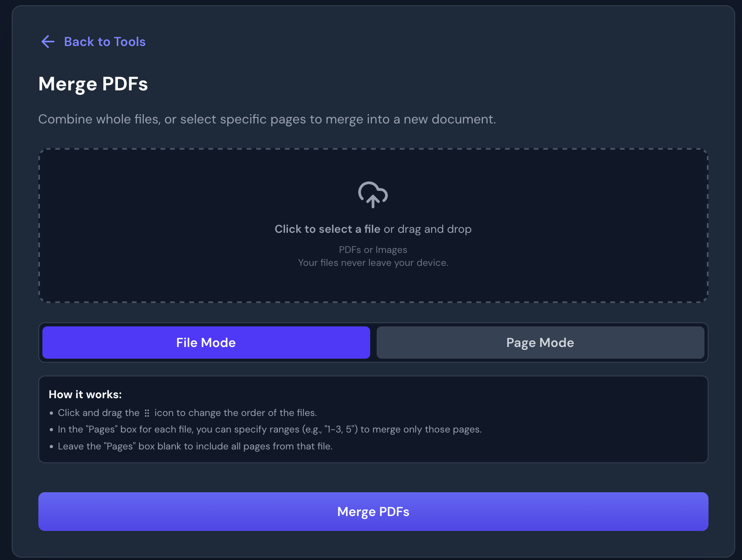Click the Merge PDFs page heading
Image resolution: width=742 pixels, height=560 pixels.
[93, 84]
